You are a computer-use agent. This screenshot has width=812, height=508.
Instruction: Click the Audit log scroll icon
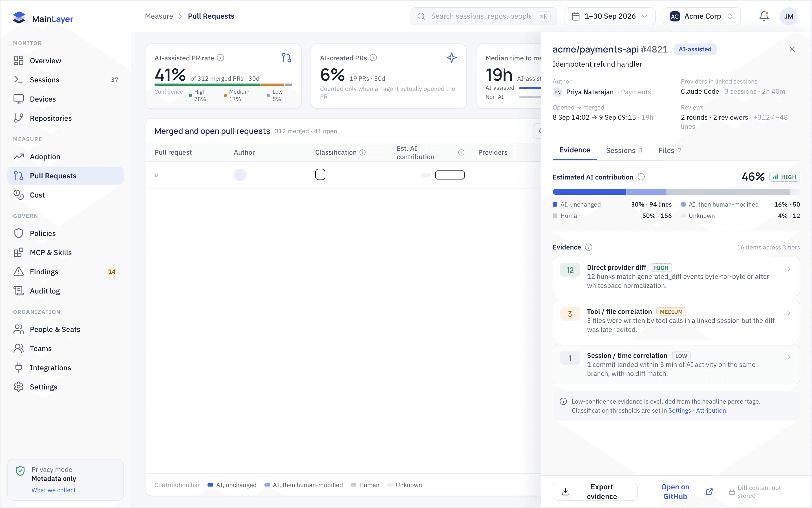click(18, 291)
